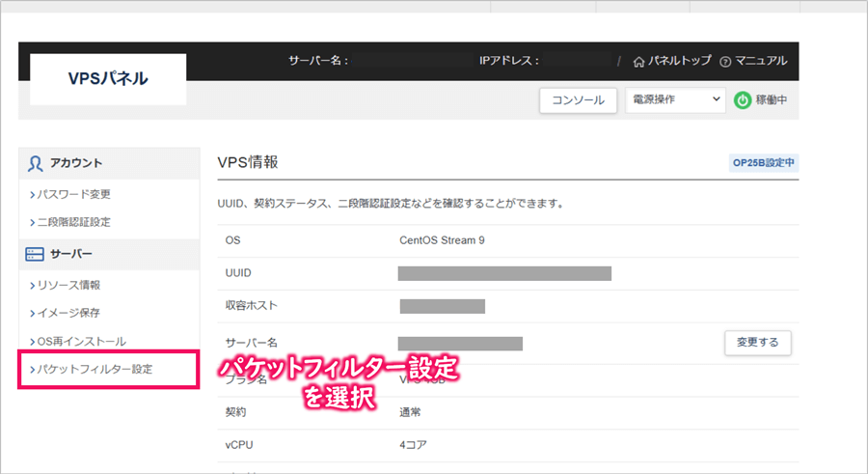Click the 変更する button for サーバー名
The width and height of the screenshot is (868, 474).
click(758, 343)
